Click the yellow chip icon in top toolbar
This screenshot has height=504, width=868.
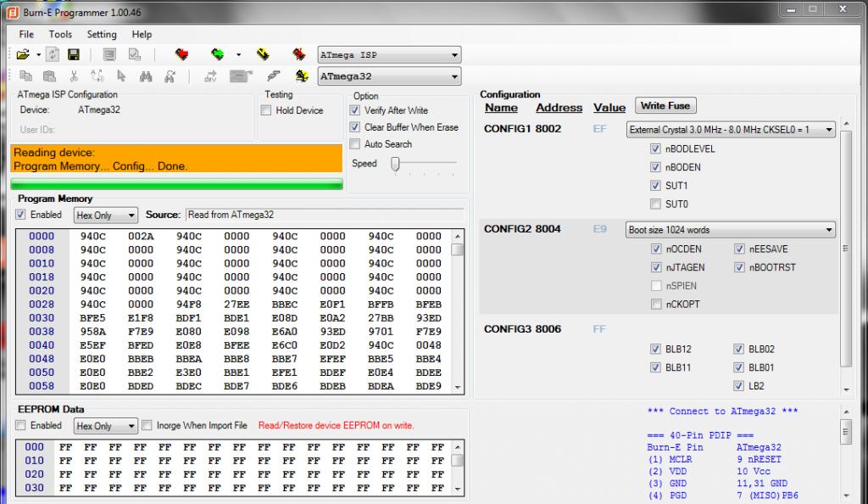coord(264,54)
